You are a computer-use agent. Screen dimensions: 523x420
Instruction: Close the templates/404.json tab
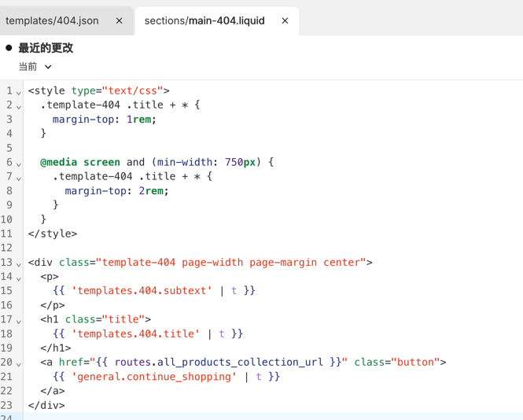click(x=119, y=20)
